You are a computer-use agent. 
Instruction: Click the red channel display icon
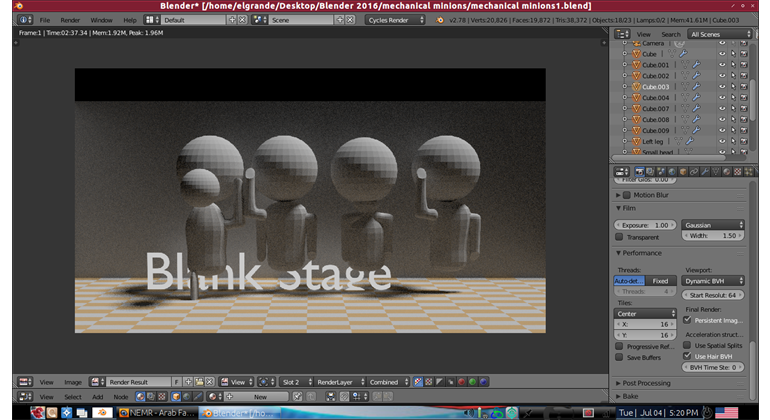click(x=461, y=382)
